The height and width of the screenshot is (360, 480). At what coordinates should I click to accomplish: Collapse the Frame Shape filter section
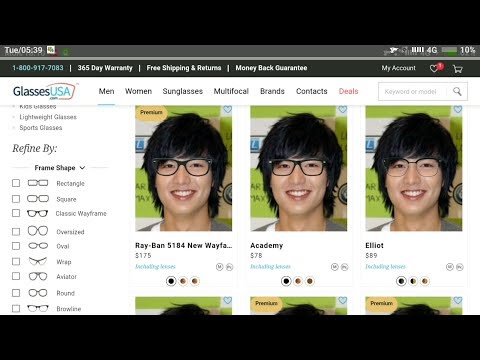coord(60,168)
